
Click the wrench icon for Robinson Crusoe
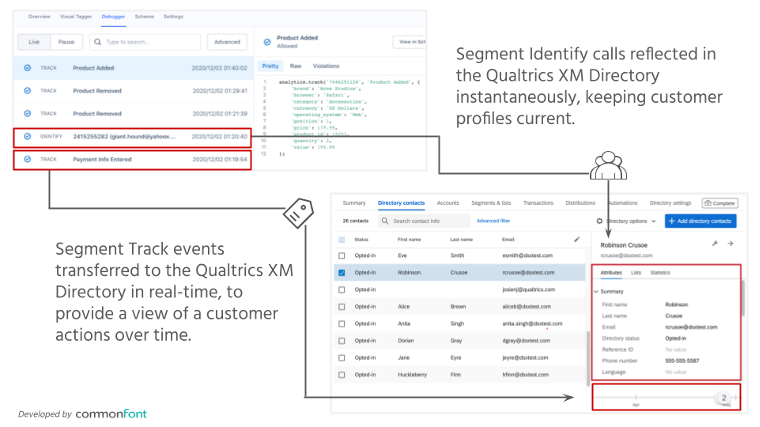point(715,243)
